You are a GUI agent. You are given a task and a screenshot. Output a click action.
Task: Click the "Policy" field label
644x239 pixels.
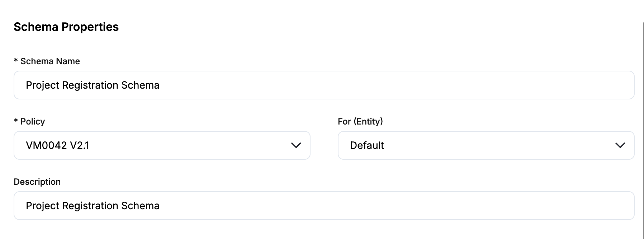[x=33, y=122]
